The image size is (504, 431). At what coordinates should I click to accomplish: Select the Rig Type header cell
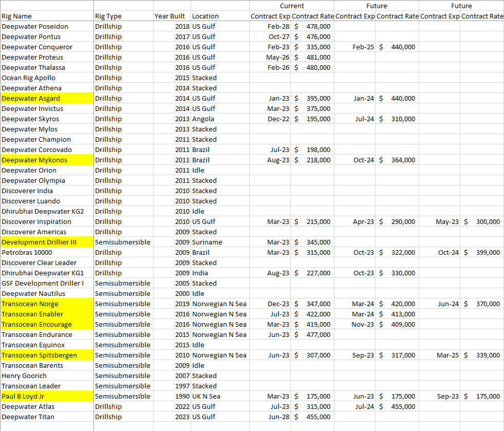point(123,16)
